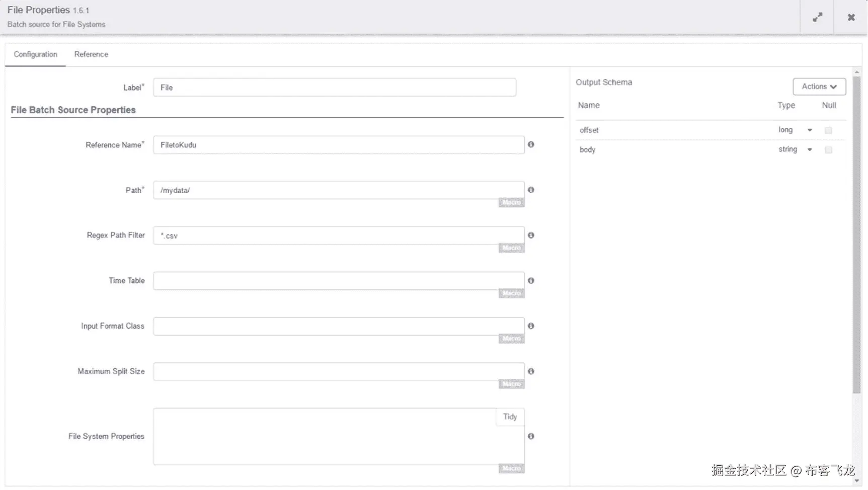The width and height of the screenshot is (868, 490).
Task: Click the Tidy button
Action: [x=510, y=417]
